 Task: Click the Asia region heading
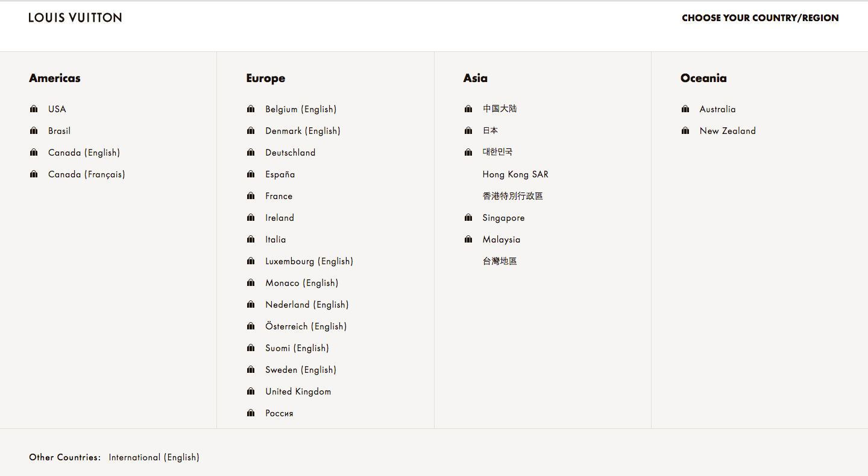click(x=476, y=78)
